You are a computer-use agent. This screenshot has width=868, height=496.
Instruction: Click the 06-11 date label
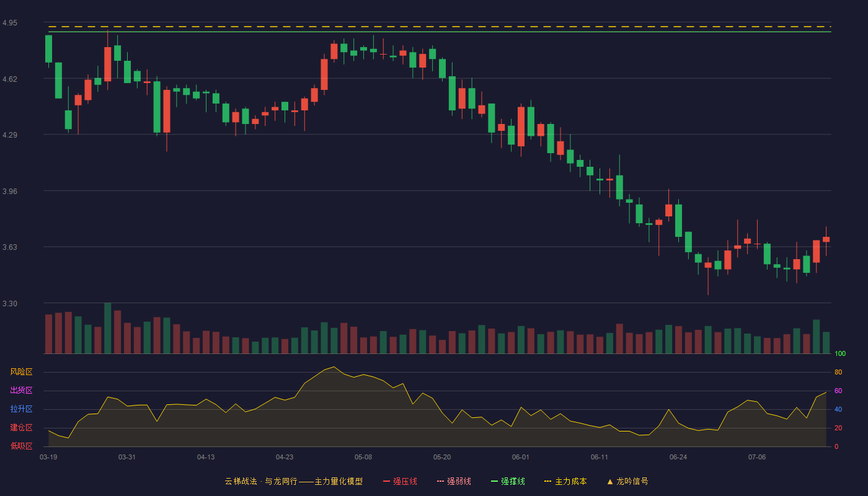click(x=600, y=457)
